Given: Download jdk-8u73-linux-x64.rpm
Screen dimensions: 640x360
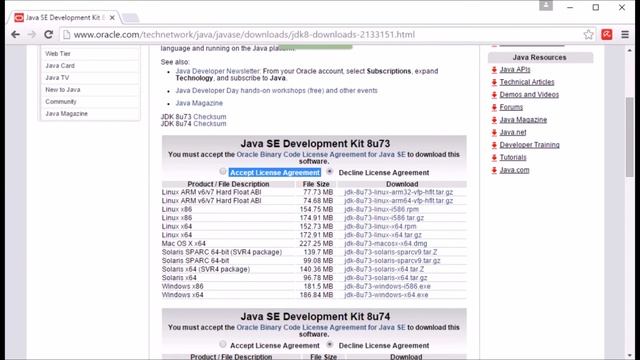Looking at the screenshot, I should pos(380,226).
